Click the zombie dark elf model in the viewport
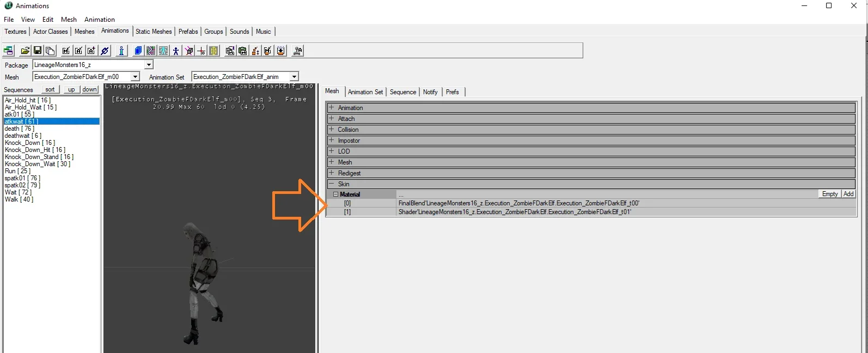This screenshot has width=868, height=353. click(204, 283)
